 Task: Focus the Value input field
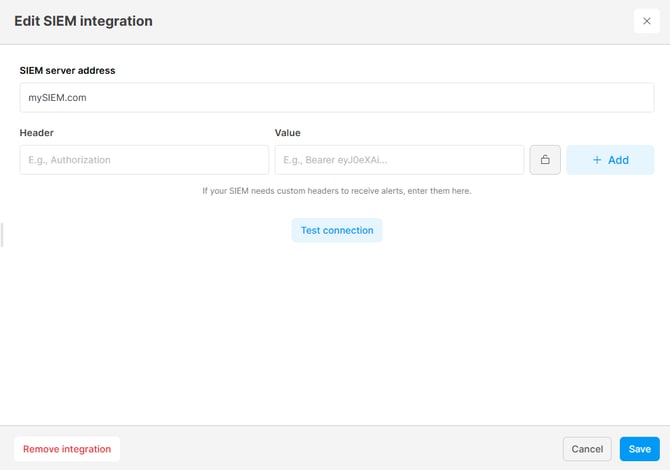(x=399, y=160)
